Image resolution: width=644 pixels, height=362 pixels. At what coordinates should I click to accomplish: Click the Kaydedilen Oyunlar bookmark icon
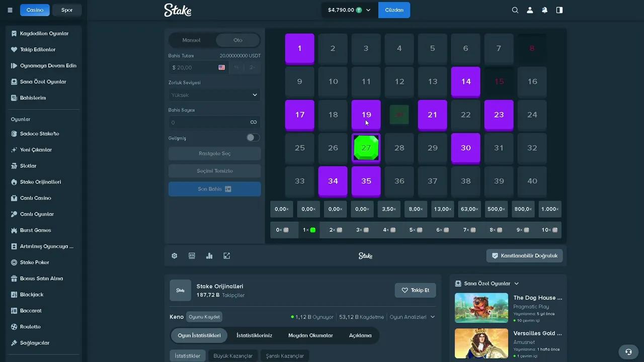coord(14,34)
